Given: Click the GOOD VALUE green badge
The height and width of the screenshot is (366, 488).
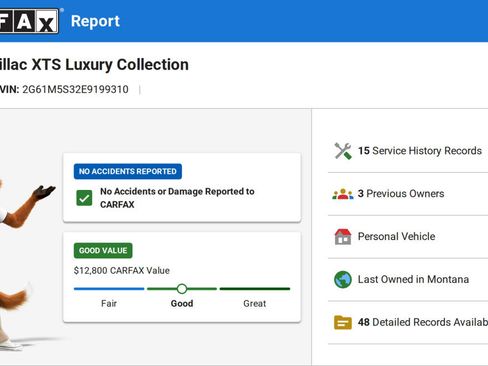Looking at the screenshot, I should point(103,250).
